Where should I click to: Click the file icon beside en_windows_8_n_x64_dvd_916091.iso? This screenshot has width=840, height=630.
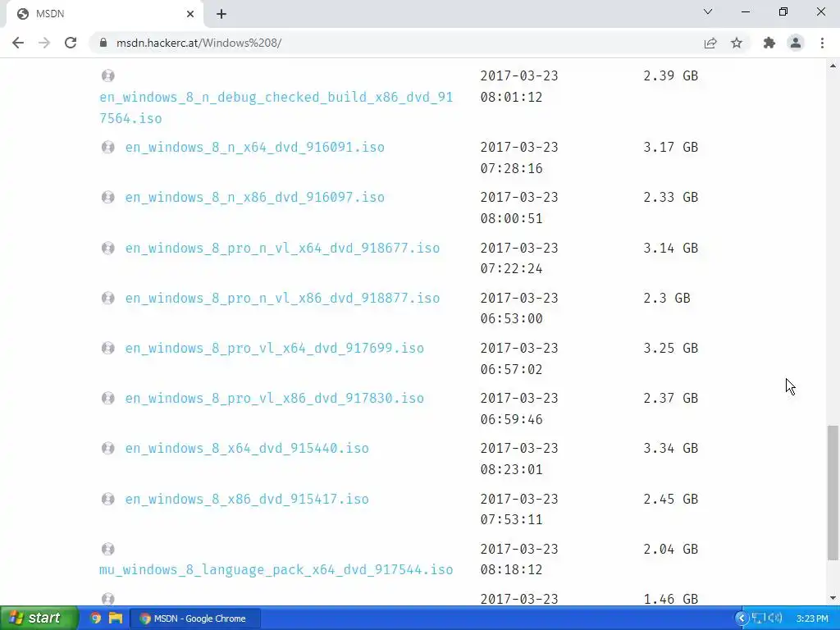(x=107, y=147)
